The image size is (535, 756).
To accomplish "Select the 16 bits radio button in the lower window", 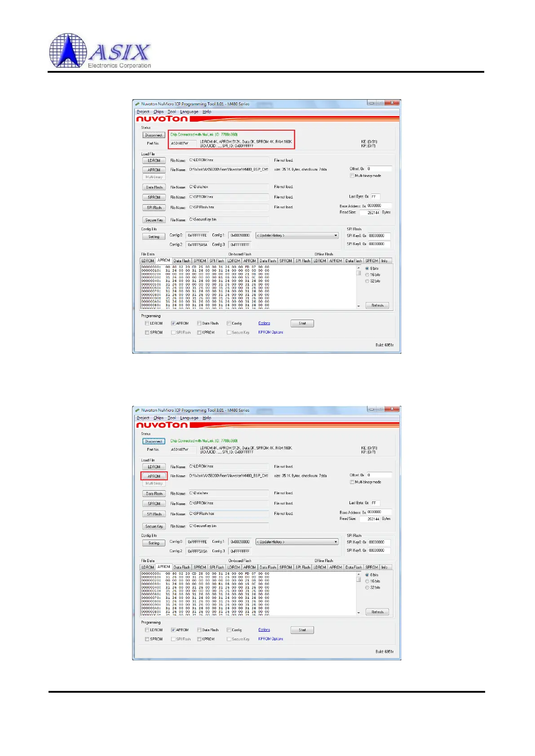I will click(x=367, y=581).
